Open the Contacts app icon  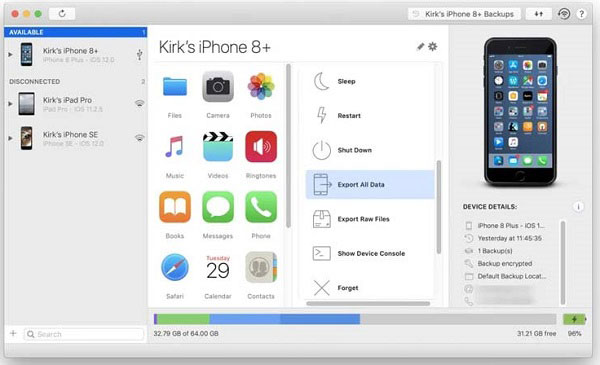pos(261,267)
